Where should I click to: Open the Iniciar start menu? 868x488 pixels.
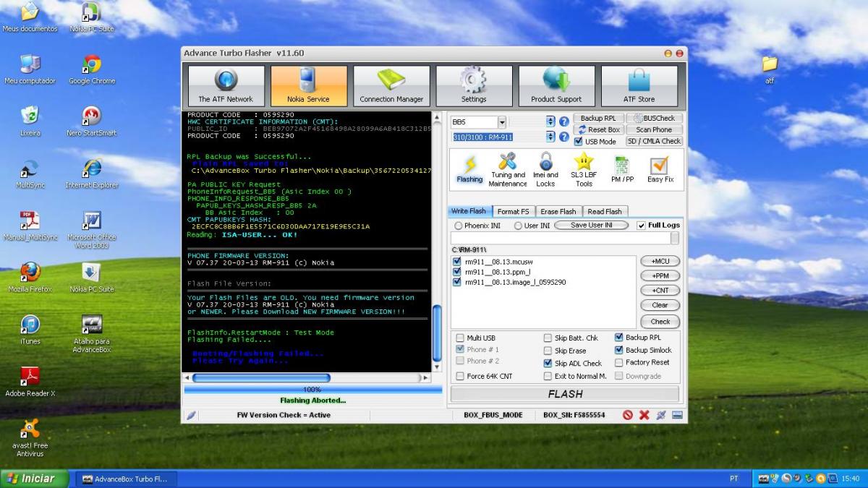(35, 479)
